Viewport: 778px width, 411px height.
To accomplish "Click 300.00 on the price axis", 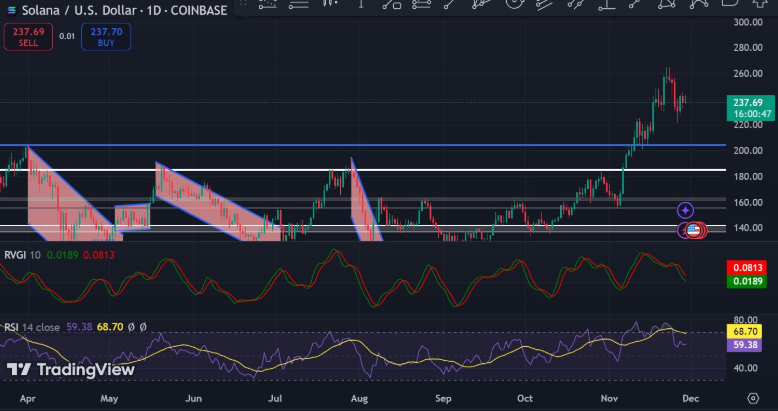I will (748, 22).
